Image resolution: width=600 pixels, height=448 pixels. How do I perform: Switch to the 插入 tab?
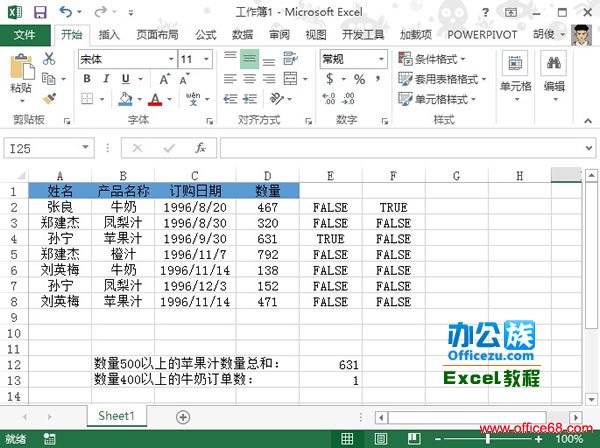[109, 35]
